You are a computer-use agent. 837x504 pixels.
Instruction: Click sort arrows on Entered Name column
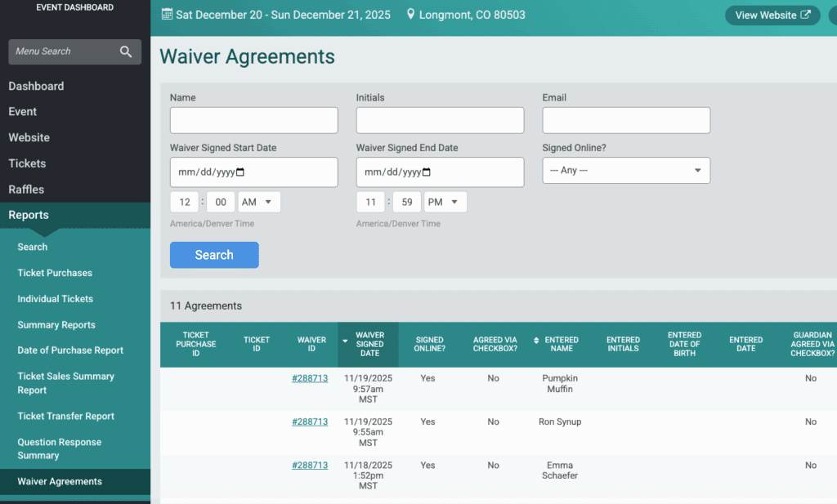tap(536, 341)
